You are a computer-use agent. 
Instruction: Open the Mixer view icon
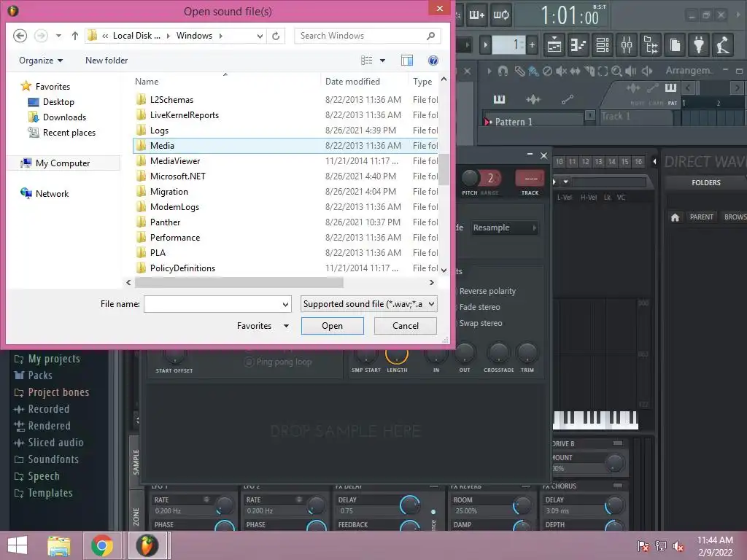point(627,45)
